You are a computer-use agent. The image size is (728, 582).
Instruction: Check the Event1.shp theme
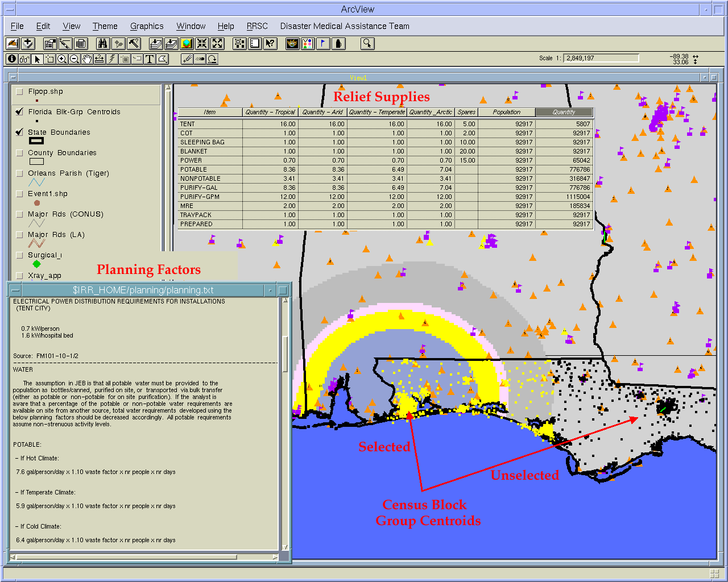click(x=20, y=194)
